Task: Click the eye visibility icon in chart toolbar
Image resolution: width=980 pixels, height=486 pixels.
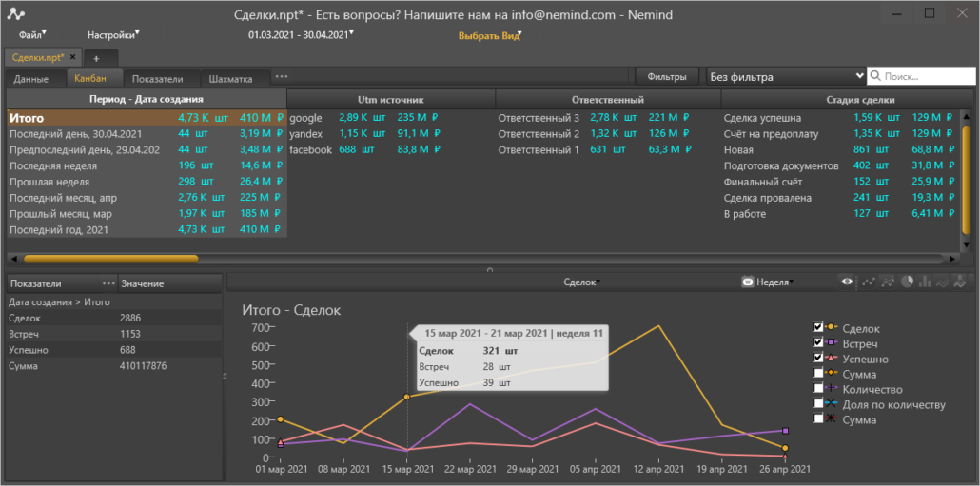Action: 846,282
